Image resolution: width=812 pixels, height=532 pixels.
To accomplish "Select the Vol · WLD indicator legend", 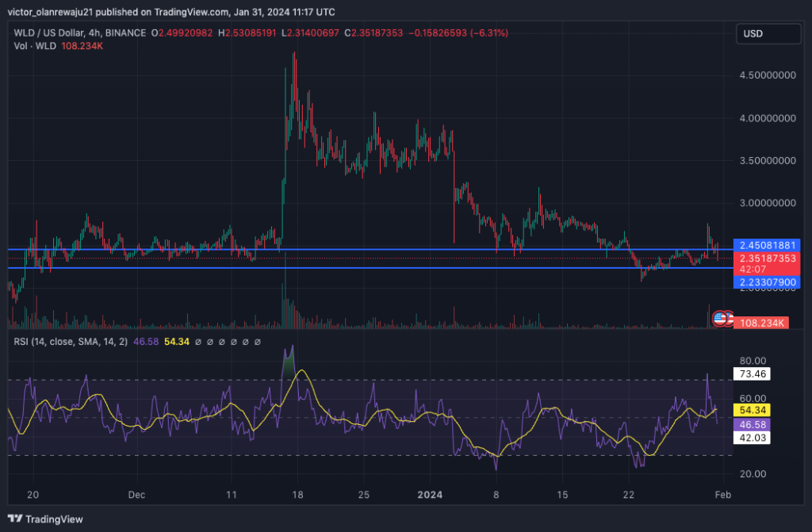I will 35,46.
